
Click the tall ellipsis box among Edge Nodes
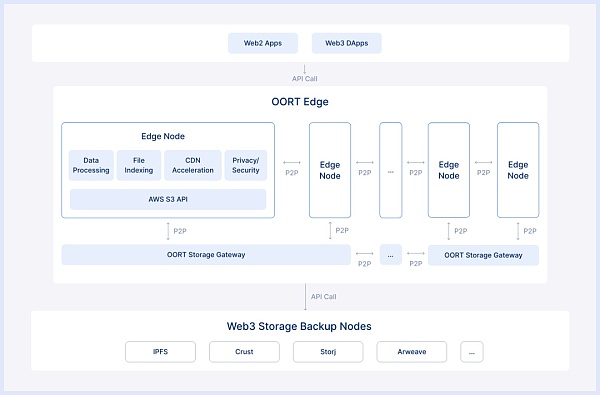(x=391, y=170)
